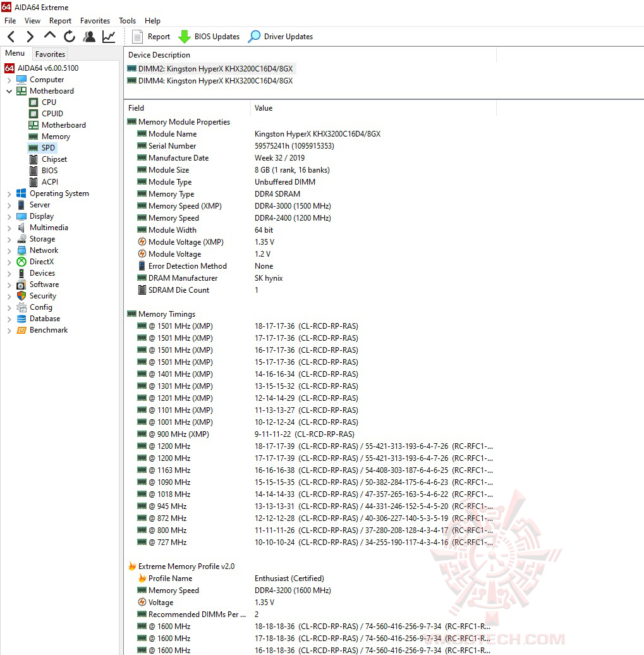
Task: Click the Refresh icon in toolbar
Action: pyautogui.click(x=70, y=37)
